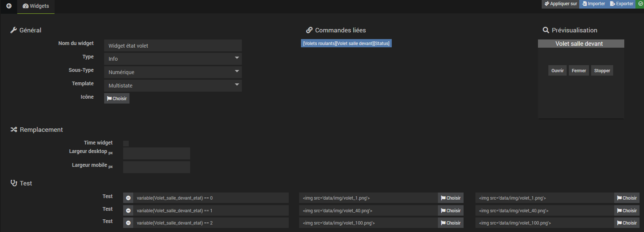The width and height of the screenshot is (644, 232).
Task: Click Choisir icon button for Icône
Action: tap(117, 99)
